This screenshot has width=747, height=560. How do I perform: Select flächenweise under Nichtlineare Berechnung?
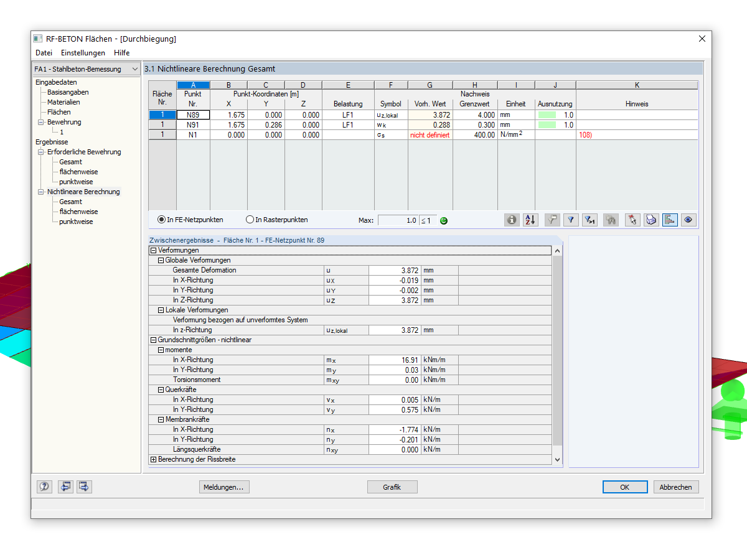78,212
